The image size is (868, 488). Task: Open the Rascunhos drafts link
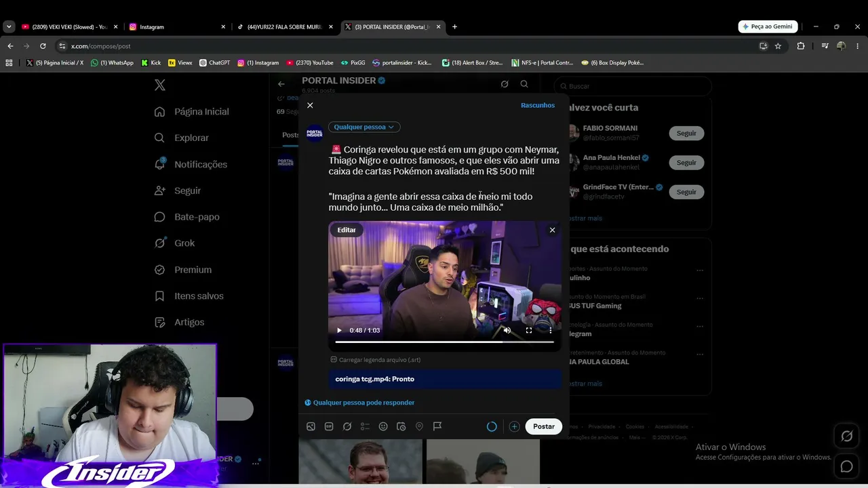click(x=538, y=105)
